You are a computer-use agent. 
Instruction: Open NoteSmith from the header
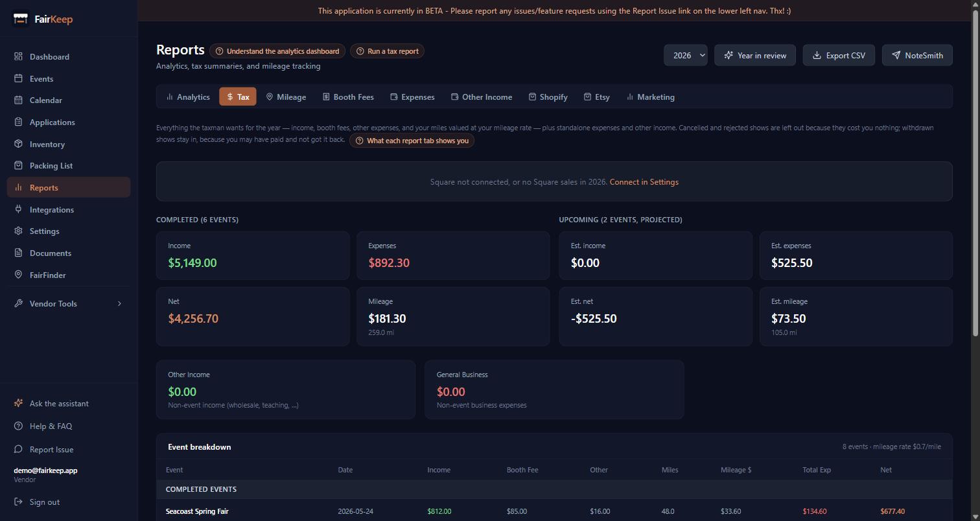pyautogui.click(x=917, y=55)
